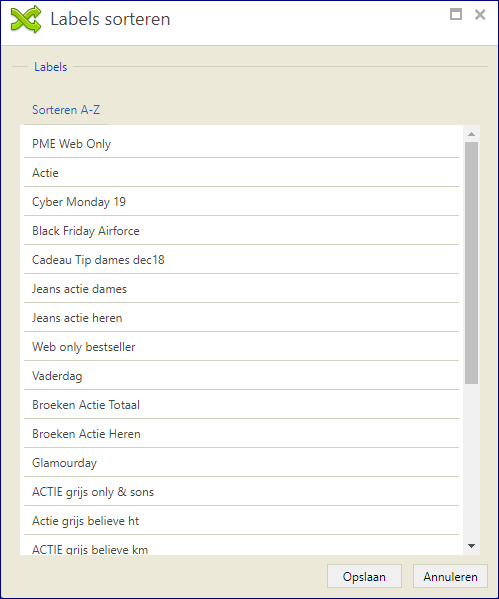Click the Sorteren A-Z link
The image size is (499, 599).
[66, 110]
